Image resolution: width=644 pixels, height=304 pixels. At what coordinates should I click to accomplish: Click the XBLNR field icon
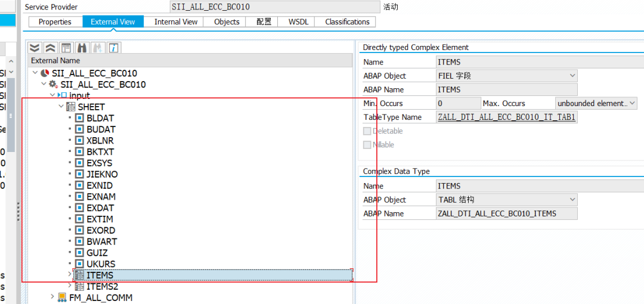(x=79, y=141)
